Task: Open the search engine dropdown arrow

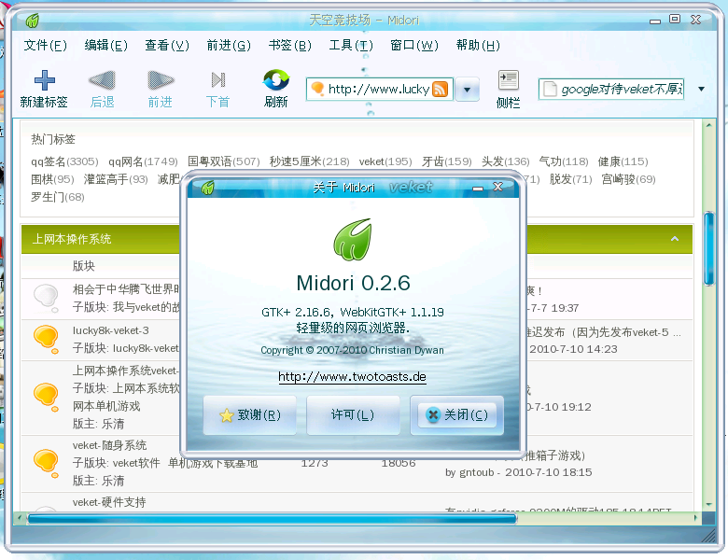Action: click(701, 89)
